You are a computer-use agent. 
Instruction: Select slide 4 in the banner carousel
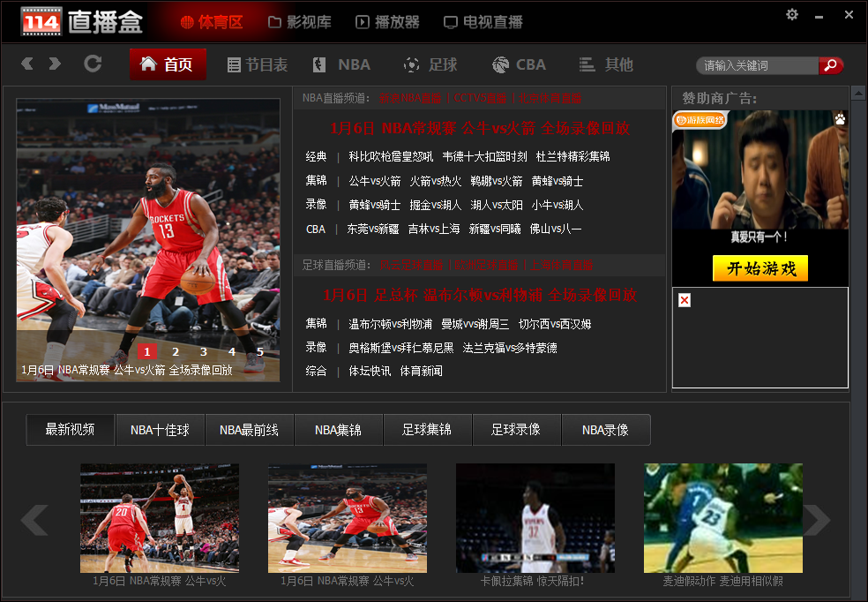(232, 351)
